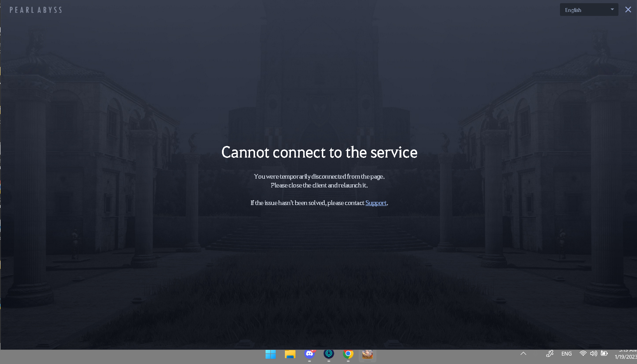This screenshot has height=364, width=637.
Task: Open Wi-Fi network settings in tray
Action: tap(583, 353)
